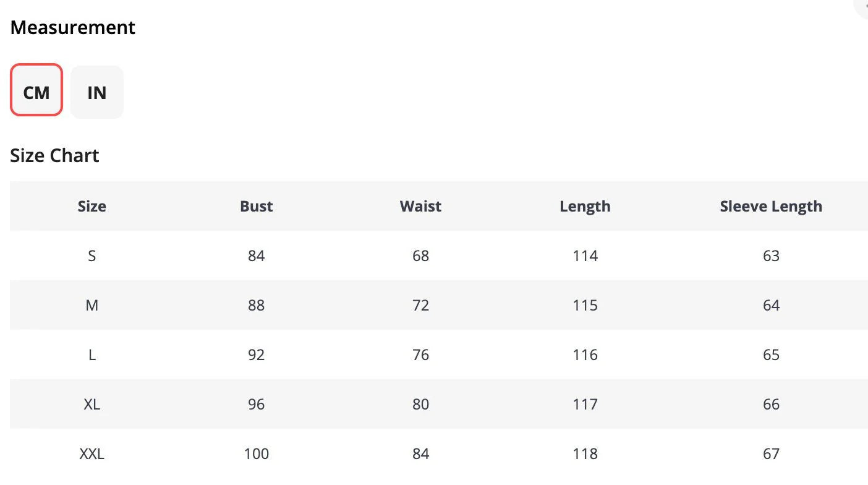Select the XXL size row label

(x=91, y=453)
